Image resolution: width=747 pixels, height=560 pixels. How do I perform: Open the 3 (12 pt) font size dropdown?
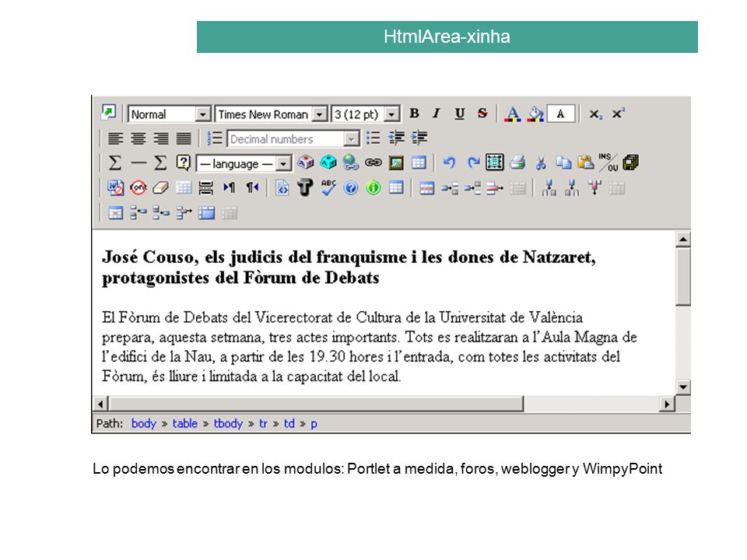pos(366,114)
